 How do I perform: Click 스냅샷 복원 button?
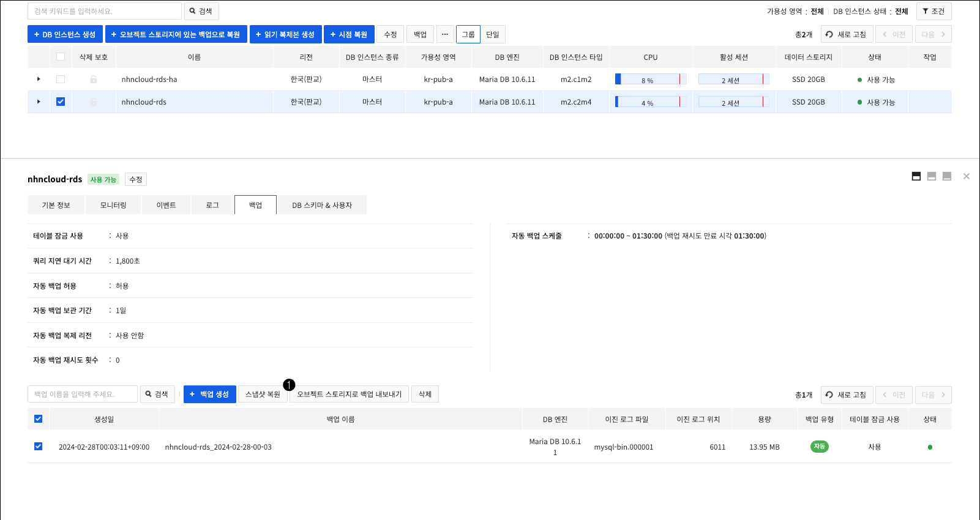click(x=263, y=394)
